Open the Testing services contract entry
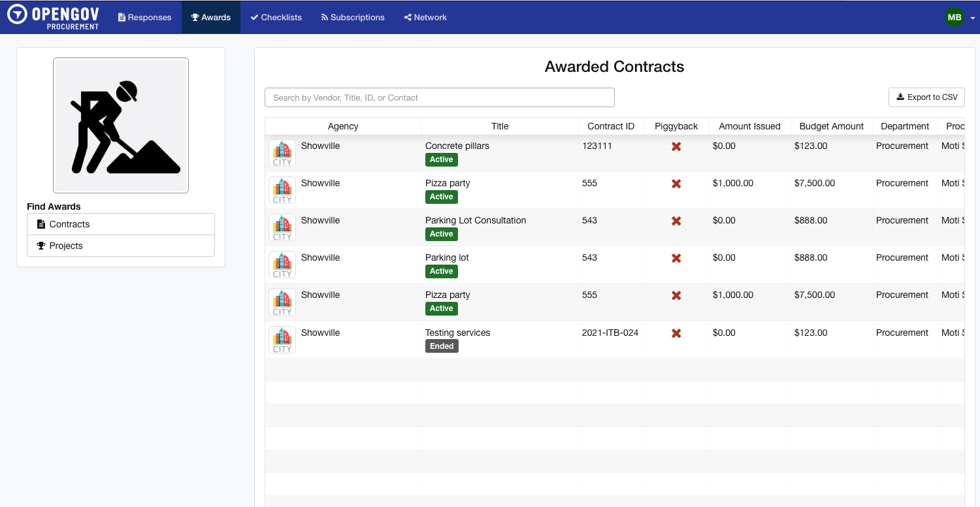The image size is (980, 507). 457,333
